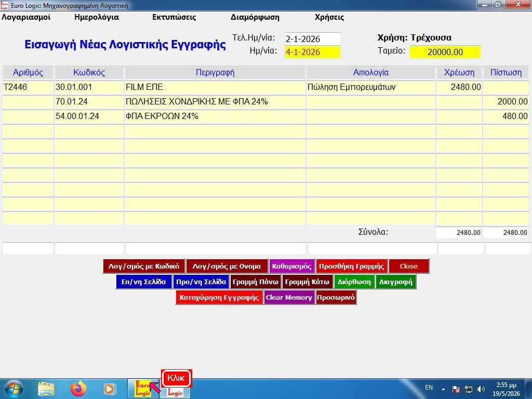
Task: Click the volume speaker icon
Action: coord(481,389)
